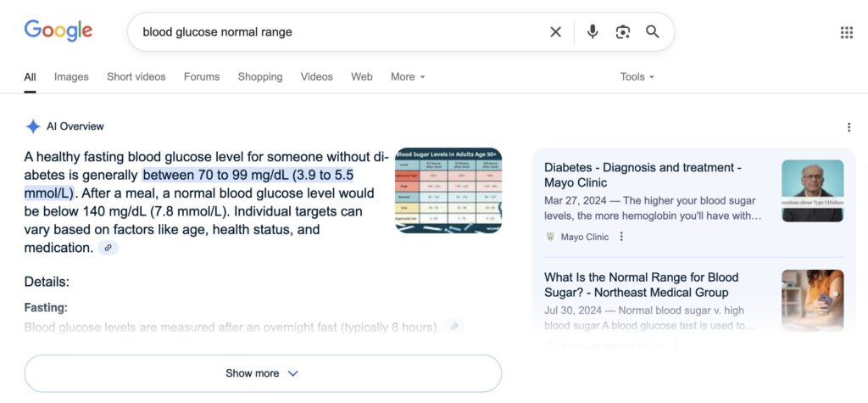Open the Northeast Medical Group article thumbnail
Viewport: 868px width, 403px height.
pos(813,300)
